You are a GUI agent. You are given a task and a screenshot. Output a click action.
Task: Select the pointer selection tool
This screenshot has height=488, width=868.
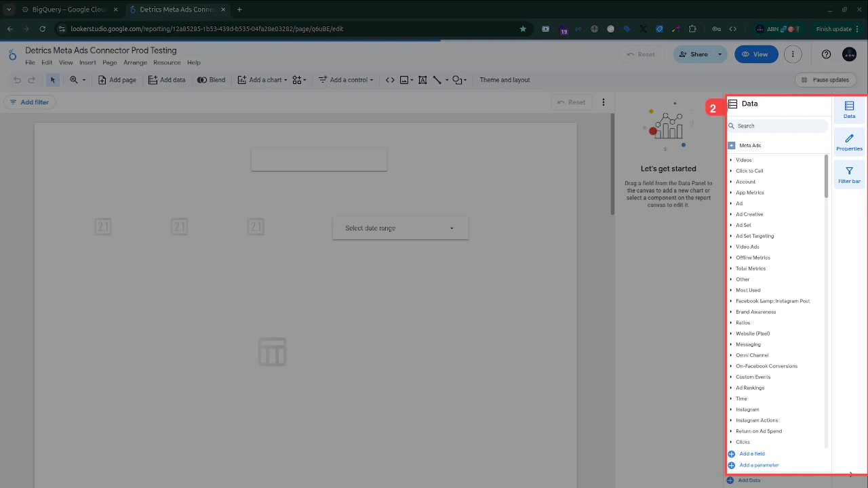(53, 79)
